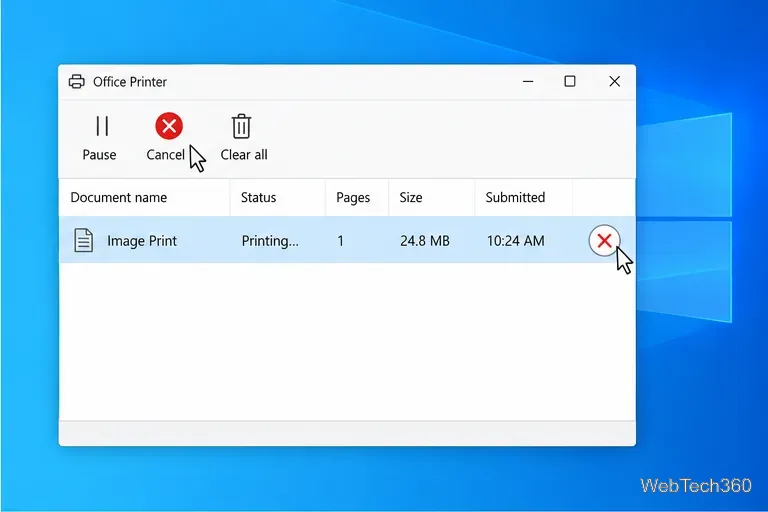768x512 pixels.
Task: Click the Clear all trash icon
Action: pyautogui.click(x=241, y=126)
